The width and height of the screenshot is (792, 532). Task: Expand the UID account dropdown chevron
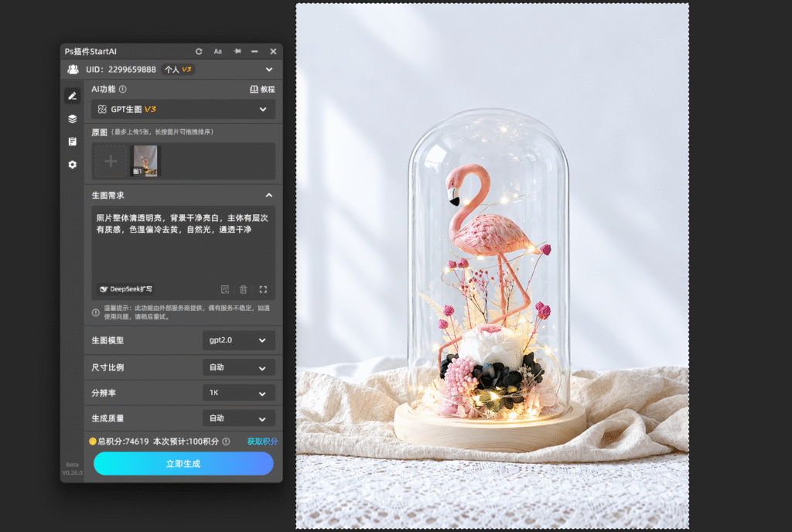click(x=269, y=70)
